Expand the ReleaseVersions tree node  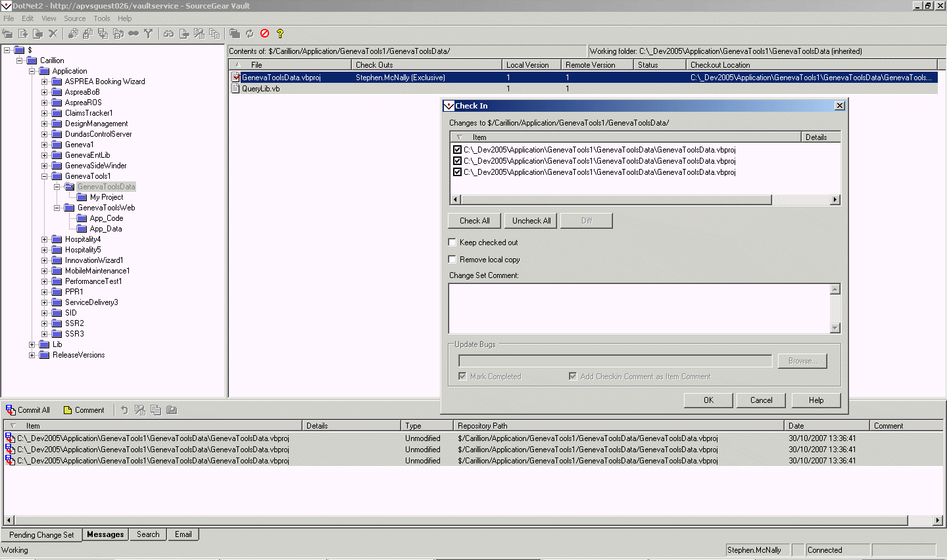tap(32, 355)
